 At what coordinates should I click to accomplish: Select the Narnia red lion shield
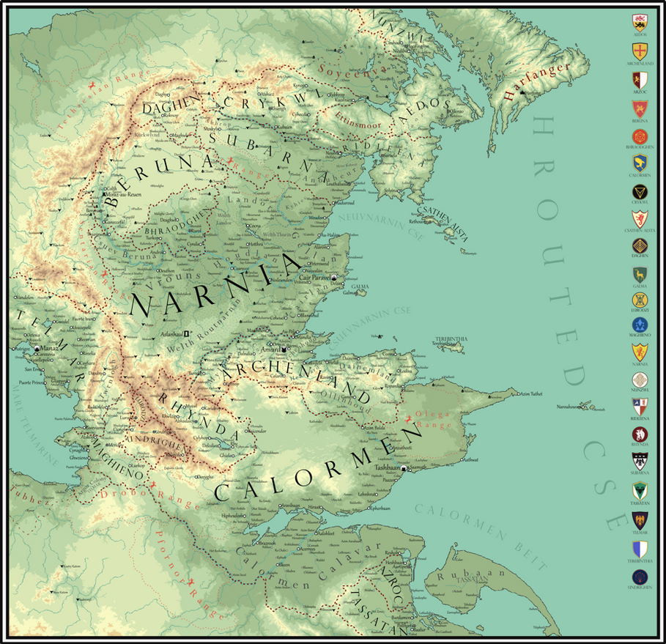640,352
